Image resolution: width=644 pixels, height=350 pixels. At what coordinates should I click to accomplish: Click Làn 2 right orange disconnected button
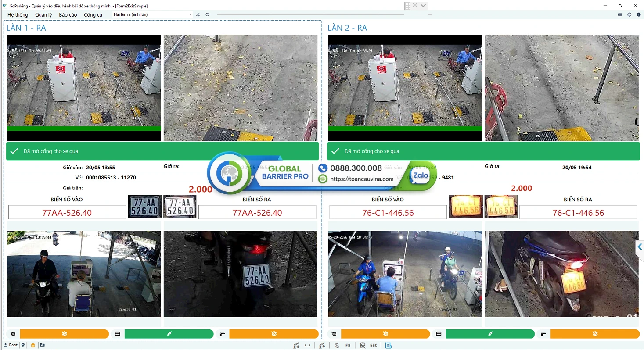pos(595,334)
